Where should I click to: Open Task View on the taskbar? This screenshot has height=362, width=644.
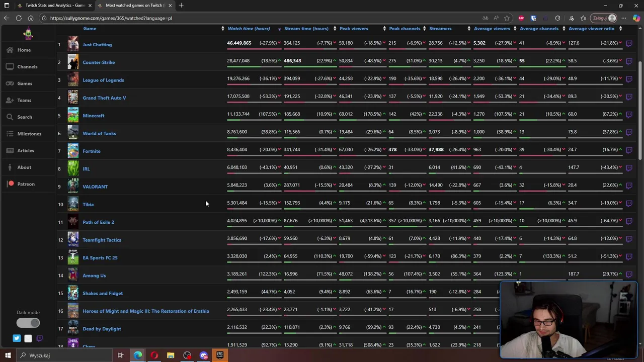coord(121,355)
